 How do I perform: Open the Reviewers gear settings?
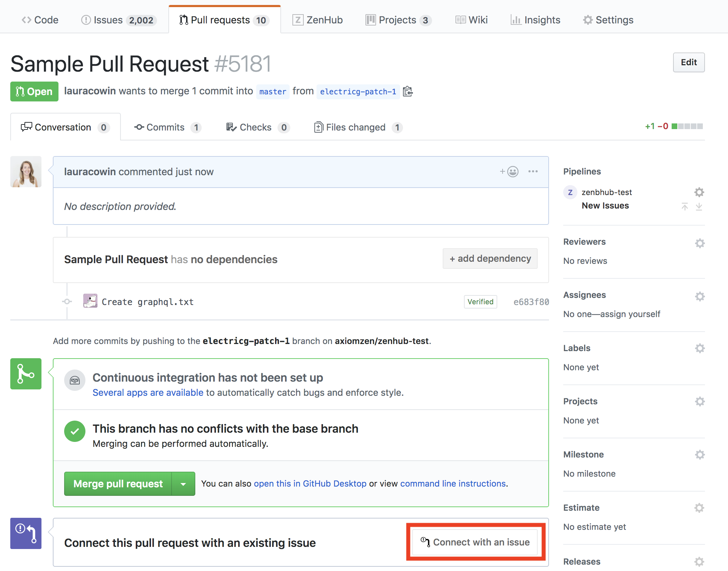700,243
